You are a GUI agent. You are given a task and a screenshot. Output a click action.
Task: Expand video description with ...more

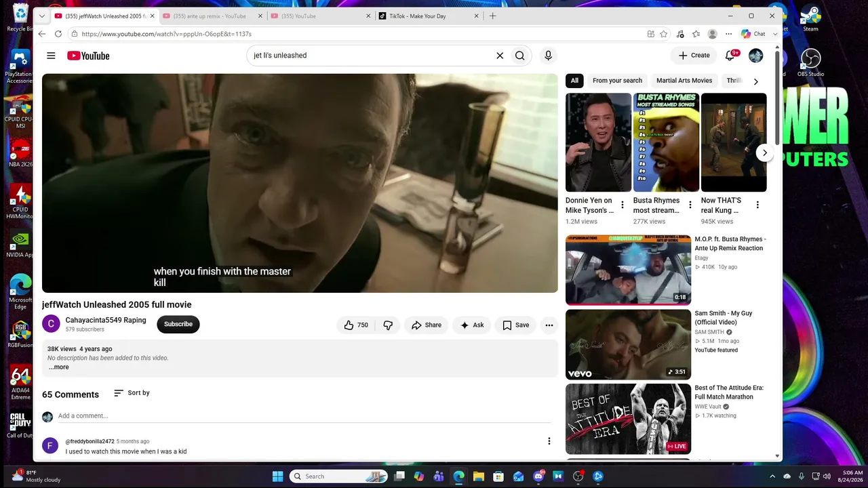coord(58,367)
